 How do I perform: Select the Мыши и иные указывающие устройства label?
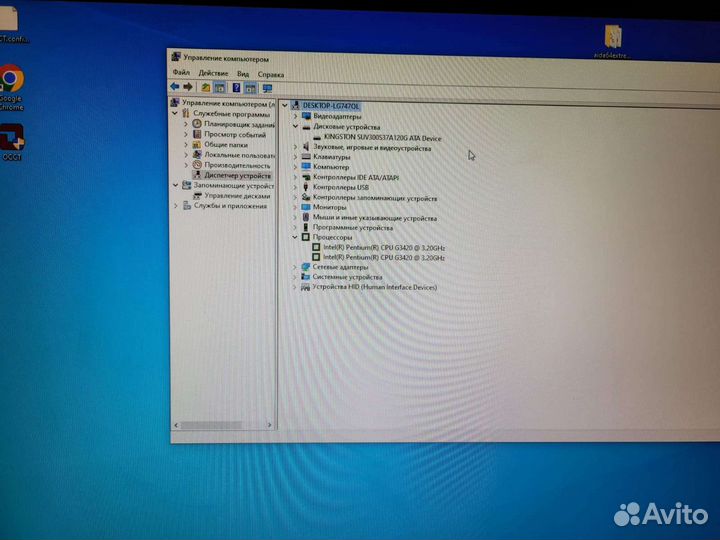[x=375, y=218]
